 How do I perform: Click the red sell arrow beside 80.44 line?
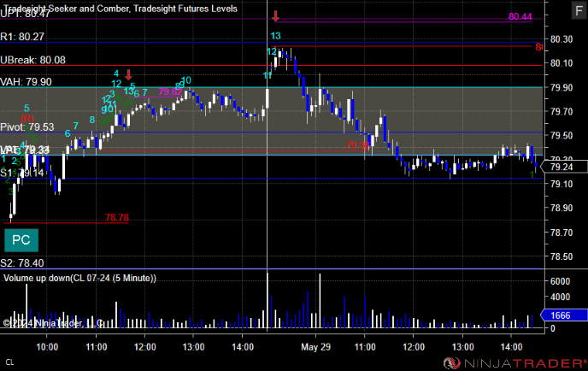(275, 16)
